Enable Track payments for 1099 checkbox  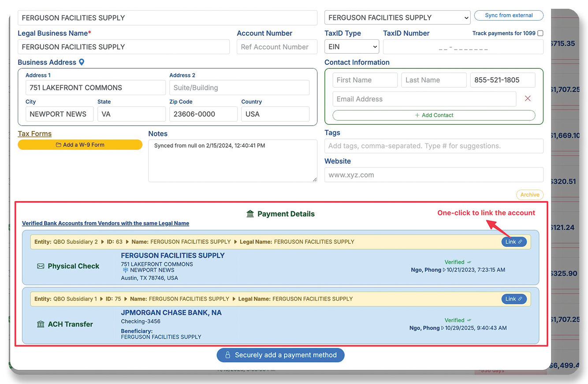coord(540,33)
